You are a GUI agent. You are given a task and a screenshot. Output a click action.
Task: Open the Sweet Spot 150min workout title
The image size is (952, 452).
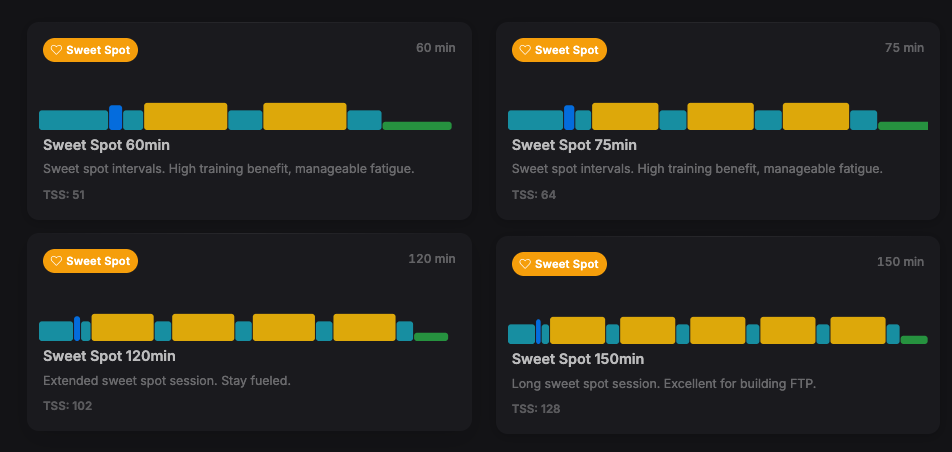[x=578, y=359]
